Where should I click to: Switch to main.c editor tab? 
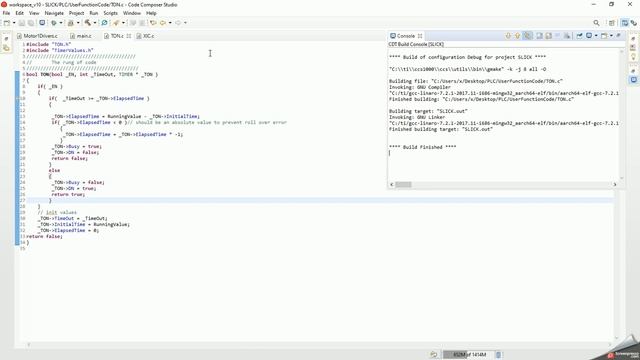pos(81,36)
